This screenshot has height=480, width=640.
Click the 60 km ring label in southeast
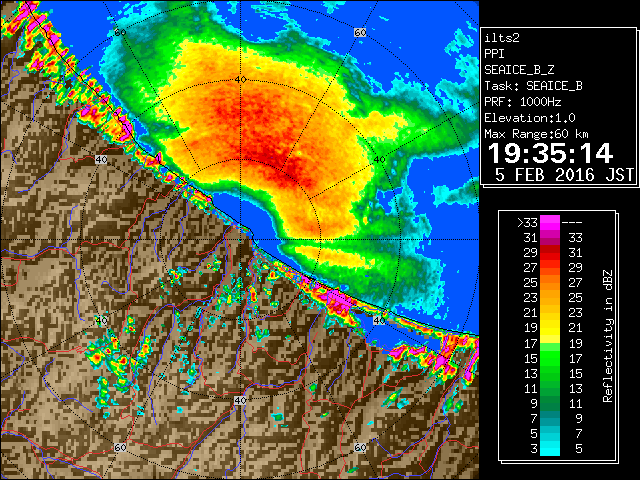[360, 447]
